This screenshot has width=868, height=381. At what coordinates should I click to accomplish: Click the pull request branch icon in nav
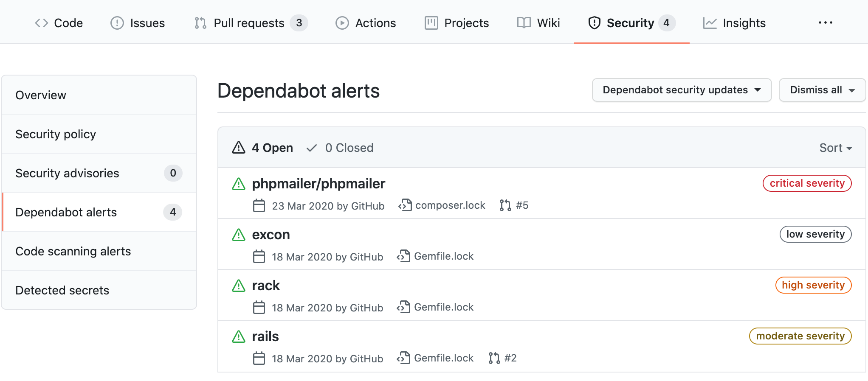click(200, 23)
